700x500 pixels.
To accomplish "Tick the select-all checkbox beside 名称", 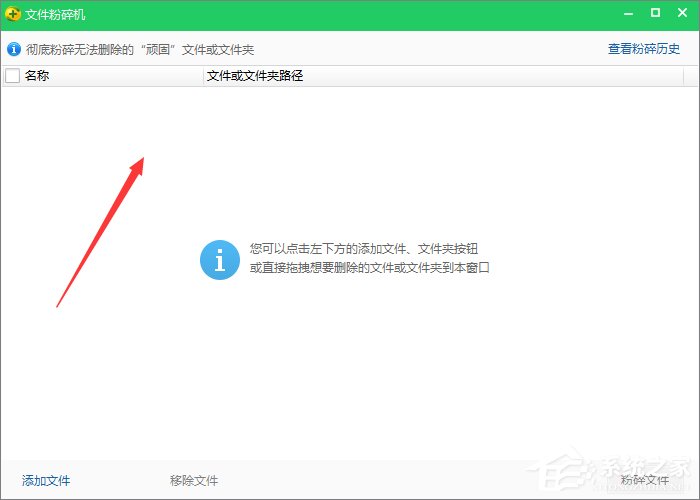I will click(12, 76).
